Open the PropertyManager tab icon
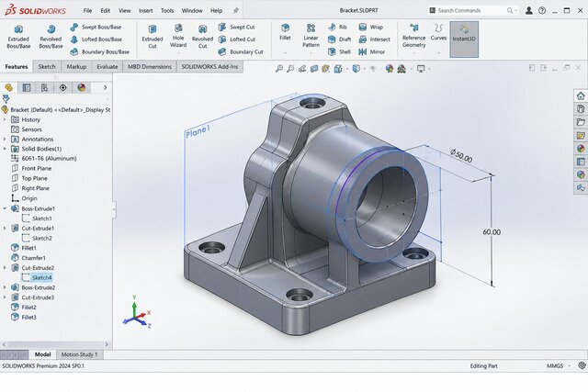588x392 pixels. point(27,88)
